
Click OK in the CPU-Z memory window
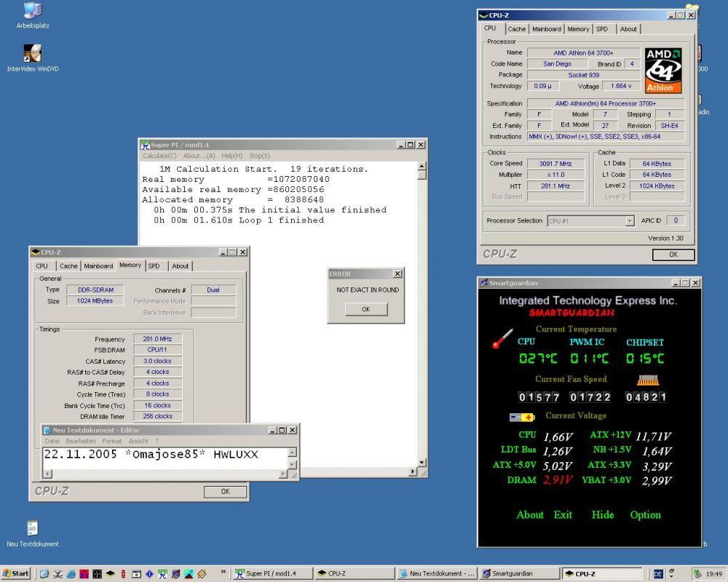click(225, 492)
